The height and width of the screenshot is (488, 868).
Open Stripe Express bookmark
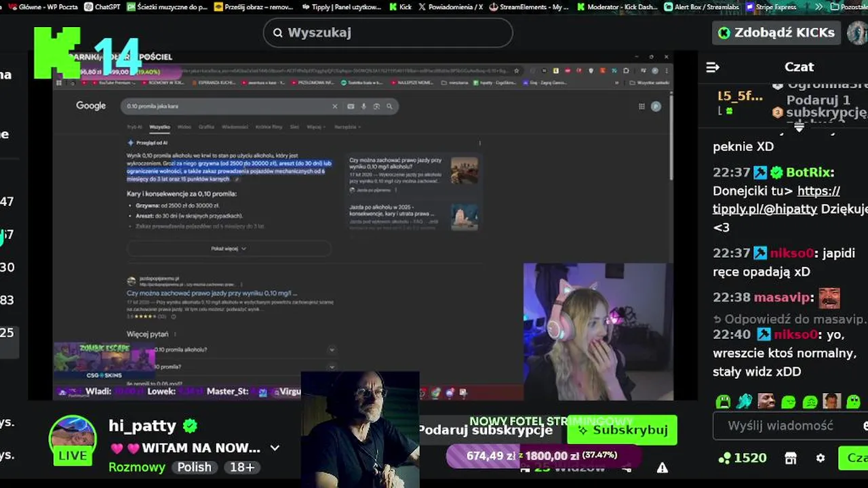coord(770,7)
